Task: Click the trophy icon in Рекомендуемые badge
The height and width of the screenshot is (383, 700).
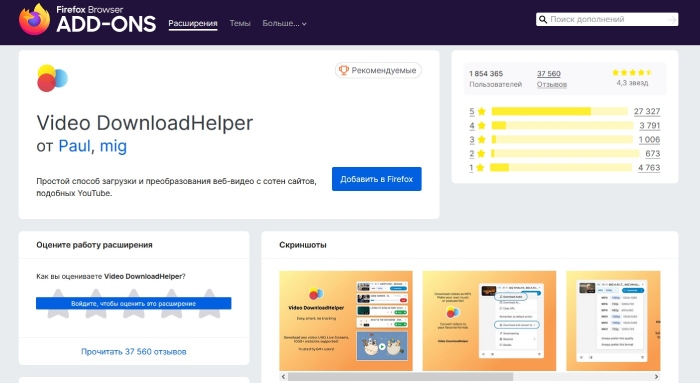Action: pyautogui.click(x=343, y=70)
